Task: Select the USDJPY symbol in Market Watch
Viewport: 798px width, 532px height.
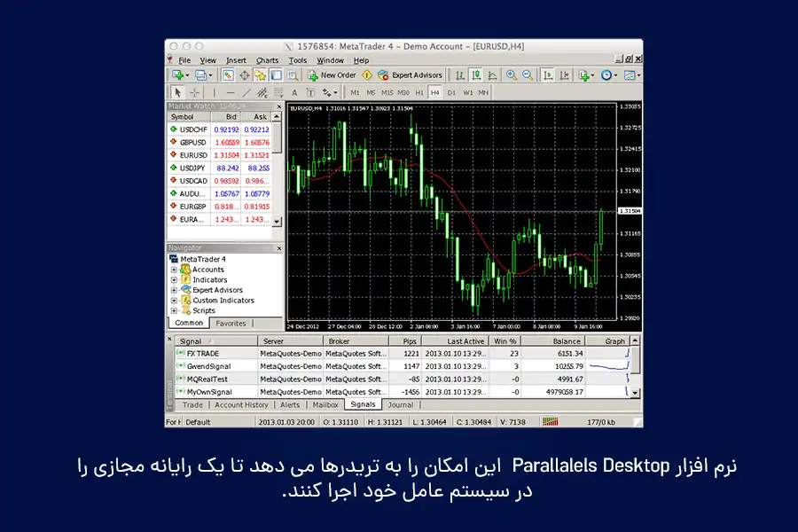Action: (192, 168)
